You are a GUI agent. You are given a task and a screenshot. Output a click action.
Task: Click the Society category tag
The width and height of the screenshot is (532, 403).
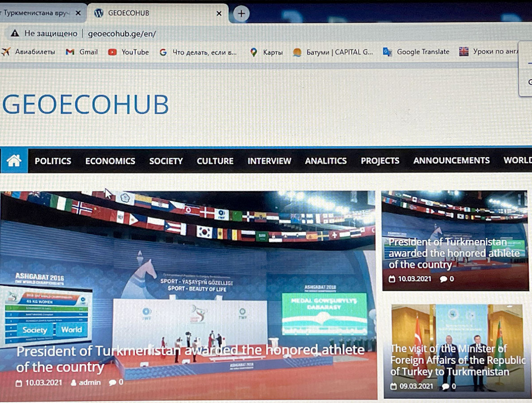point(34,330)
